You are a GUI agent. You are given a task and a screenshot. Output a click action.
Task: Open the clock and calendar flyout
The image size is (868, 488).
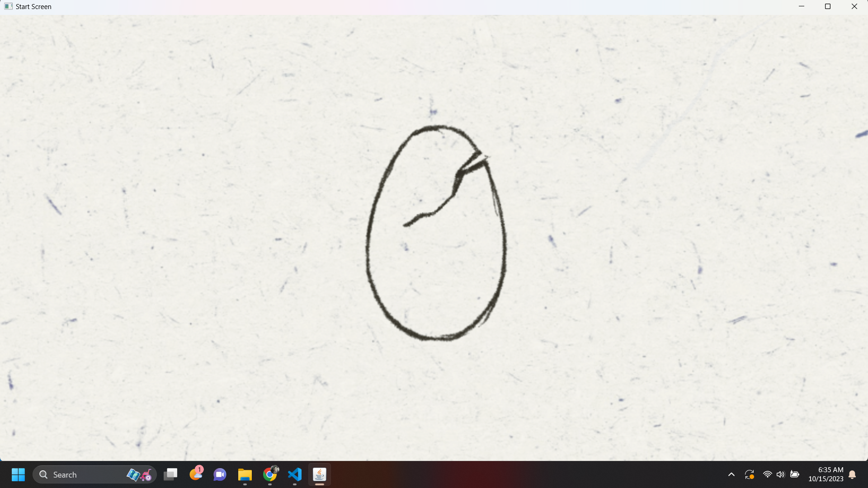point(826,474)
